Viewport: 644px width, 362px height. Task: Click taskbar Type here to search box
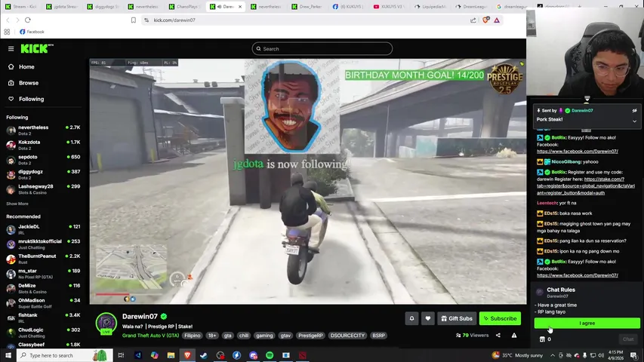coord(64,355)
